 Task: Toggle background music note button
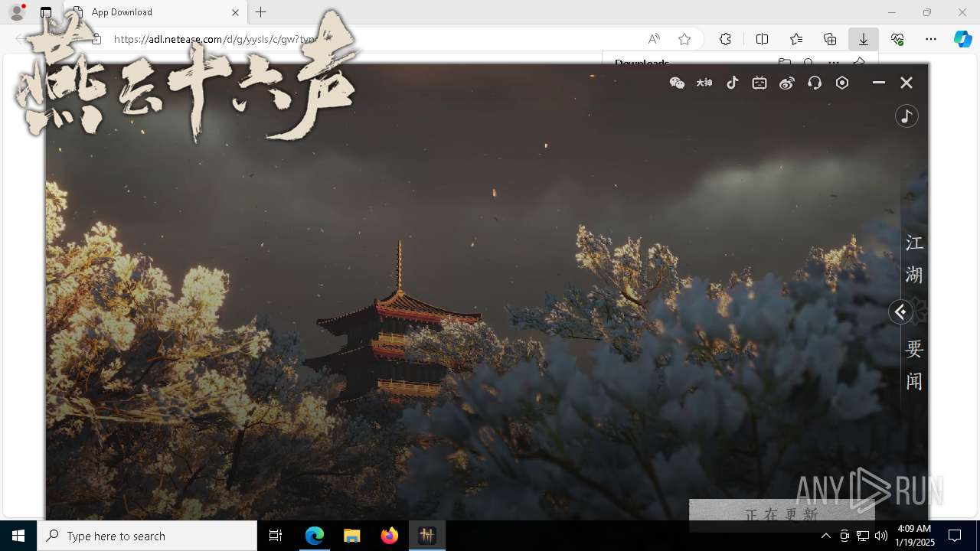(906, 116)
